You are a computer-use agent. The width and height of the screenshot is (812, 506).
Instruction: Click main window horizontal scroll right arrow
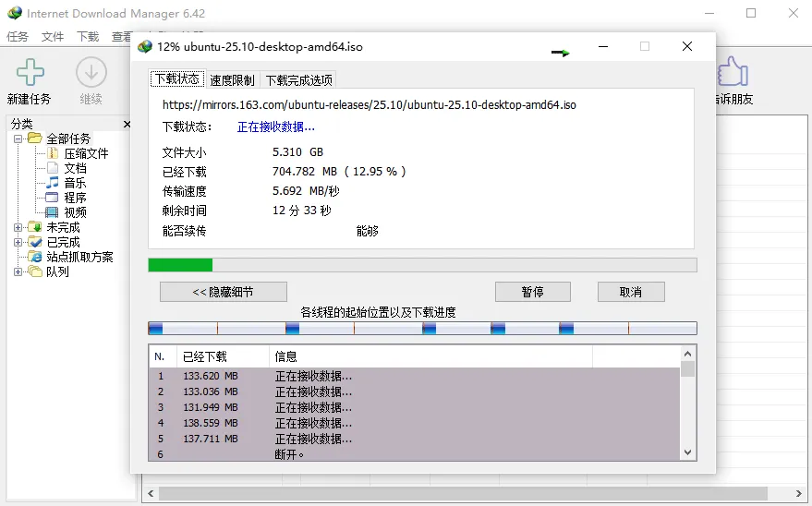pyautogui.click(x=798, y=493)
